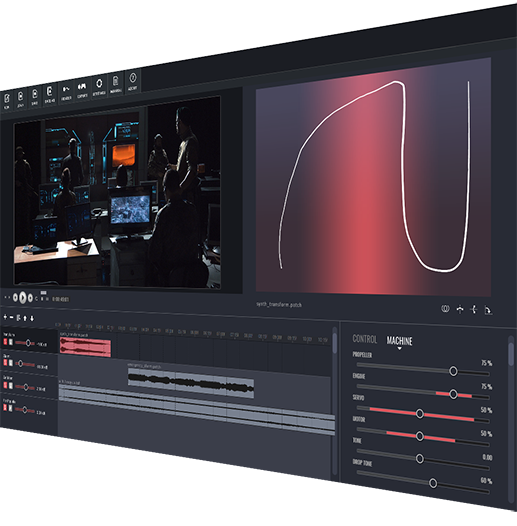
Task: Click the second track's volume slider
Action: (x=25, y=364)
